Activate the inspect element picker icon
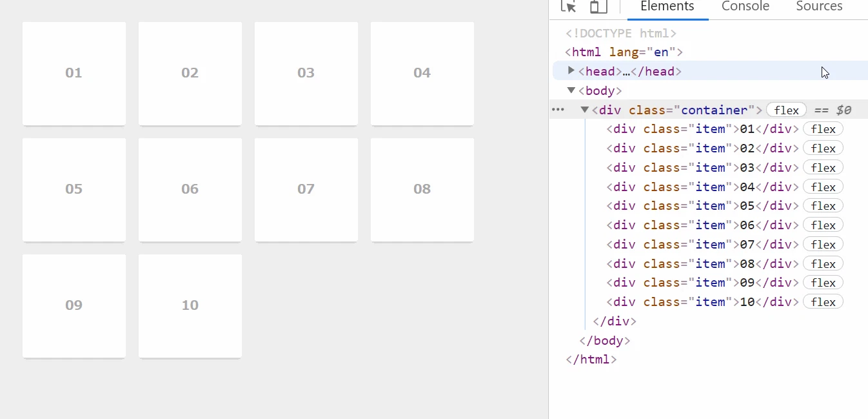 tap(568, 6)
